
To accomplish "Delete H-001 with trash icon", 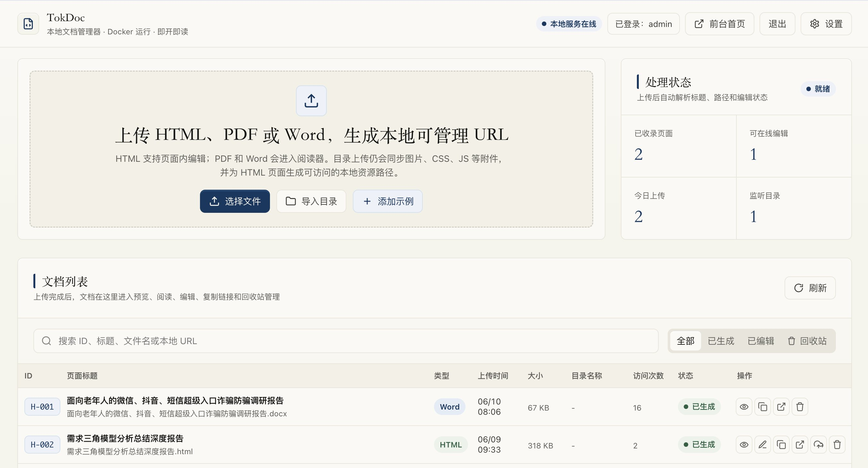I will (800, 407).
